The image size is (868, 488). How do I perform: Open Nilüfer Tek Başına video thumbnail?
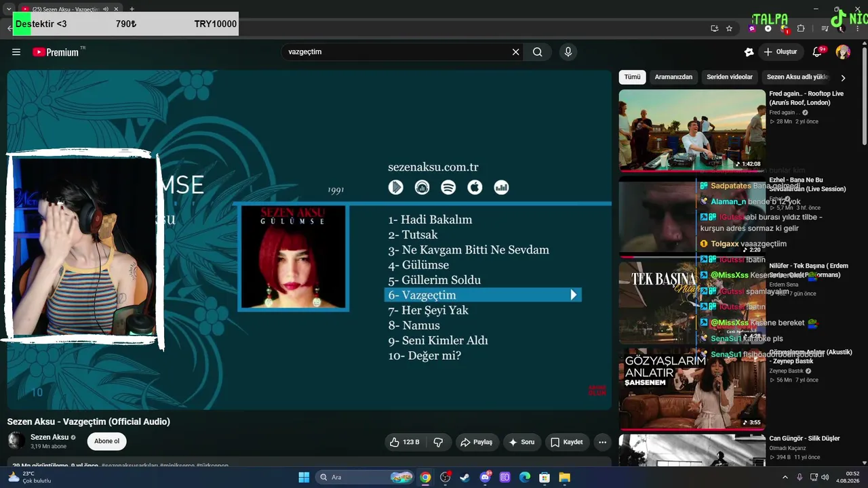tap(692, 303)
